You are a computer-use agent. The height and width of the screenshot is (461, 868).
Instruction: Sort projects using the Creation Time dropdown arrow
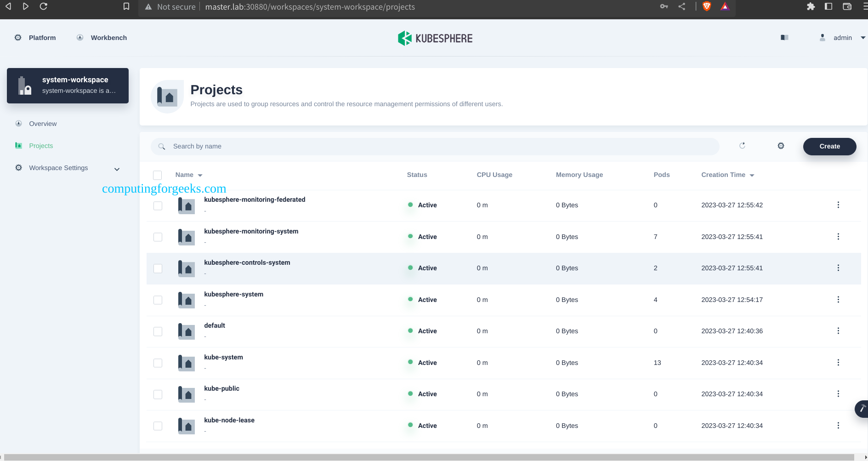point(752,175)
